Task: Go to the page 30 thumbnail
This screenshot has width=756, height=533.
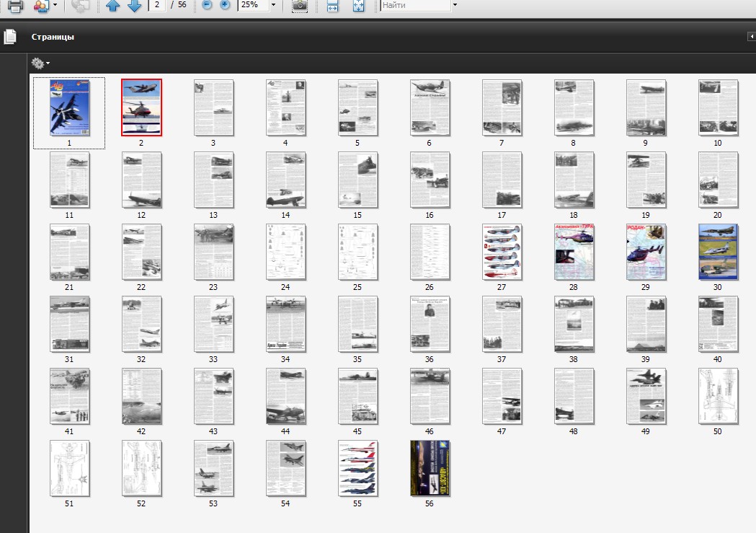Action: (718, 252)
